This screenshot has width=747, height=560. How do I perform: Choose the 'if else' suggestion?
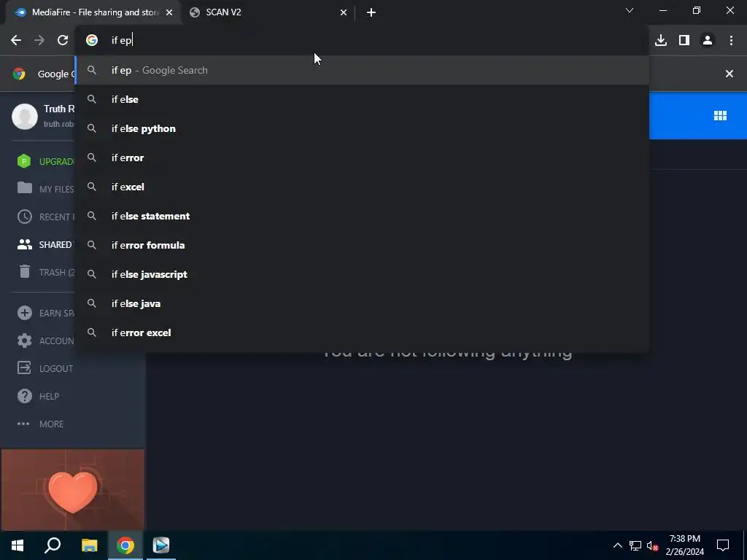[362, 99]
